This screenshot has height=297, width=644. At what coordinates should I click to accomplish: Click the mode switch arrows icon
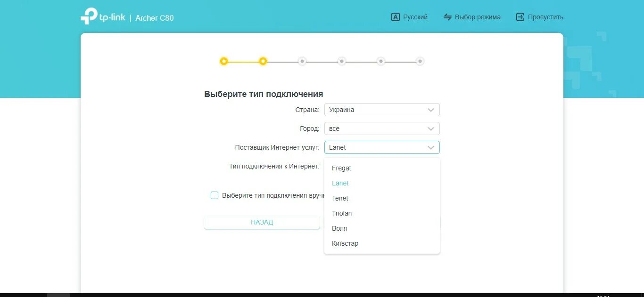(x=447, y=17)
